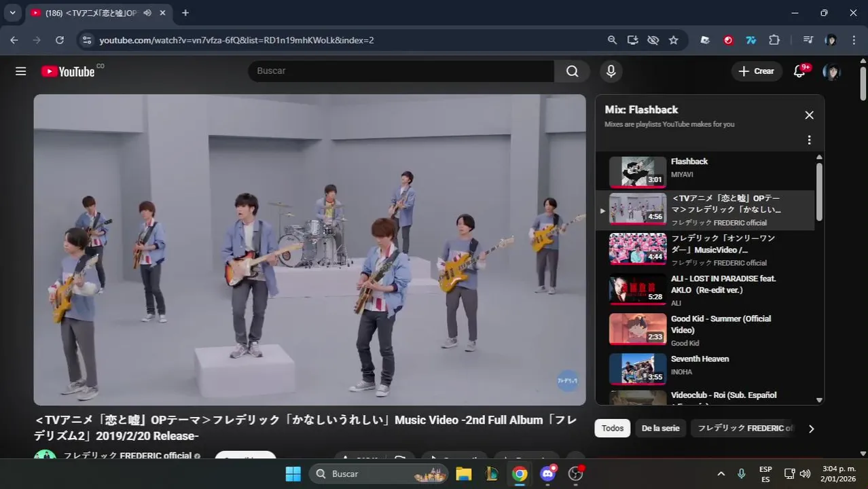Image resolution: width=868 pixels, height=489 pixels.
Task: Open volume control in system tray
Action: [806, 473]
